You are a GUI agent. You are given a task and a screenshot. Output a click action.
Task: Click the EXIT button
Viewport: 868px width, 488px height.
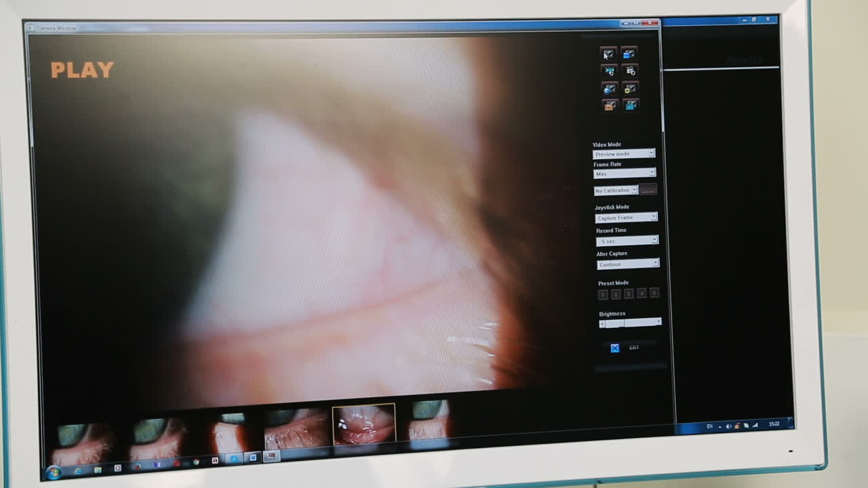[635, 348]
